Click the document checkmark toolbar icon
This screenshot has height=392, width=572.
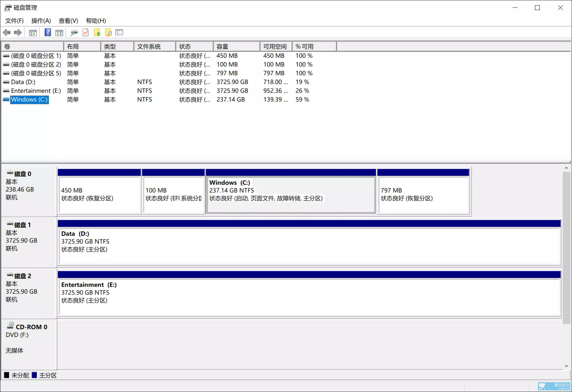pyautogui.click(x=86, y=32)
